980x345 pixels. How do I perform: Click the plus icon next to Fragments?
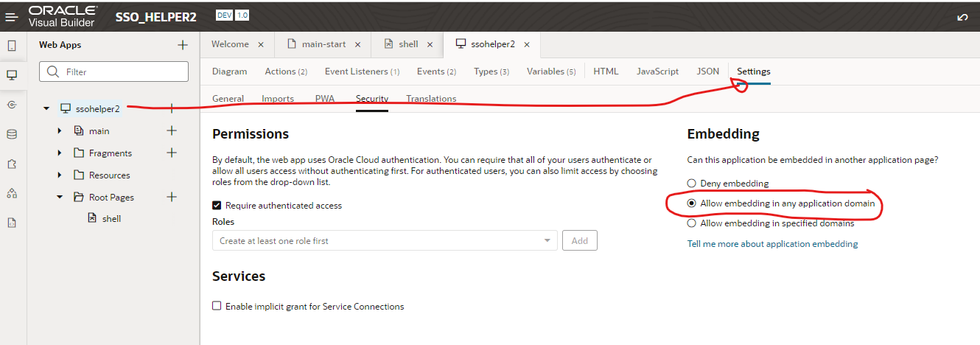172,153
